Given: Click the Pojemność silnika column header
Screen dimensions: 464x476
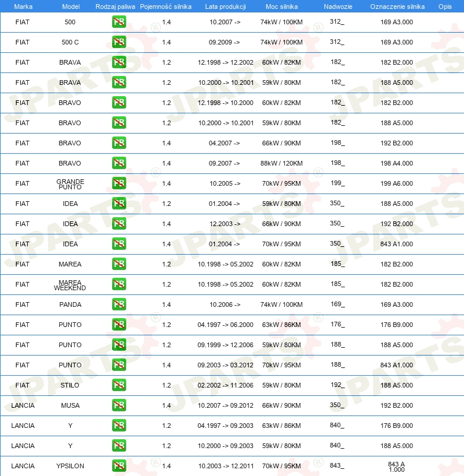Looking at the screenshot, I should 166,7.
